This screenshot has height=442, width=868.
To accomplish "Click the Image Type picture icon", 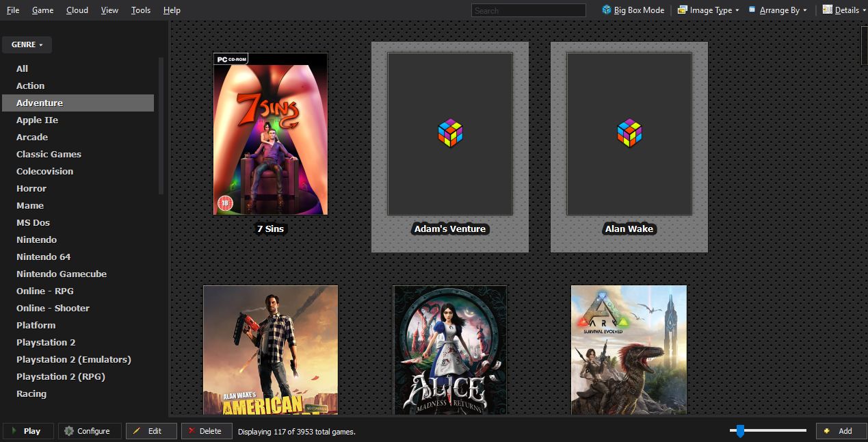I will coord(683,10).
